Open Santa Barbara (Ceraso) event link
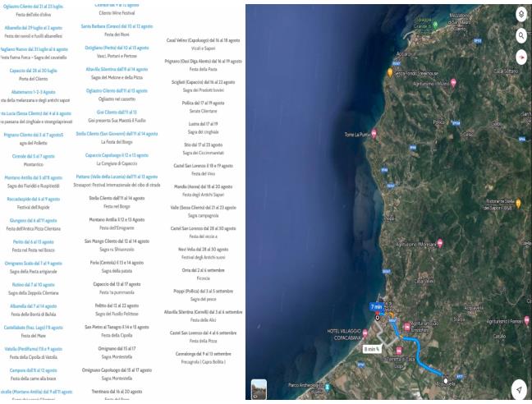This screenshot has width=532, height=404. tap(117, 26)
